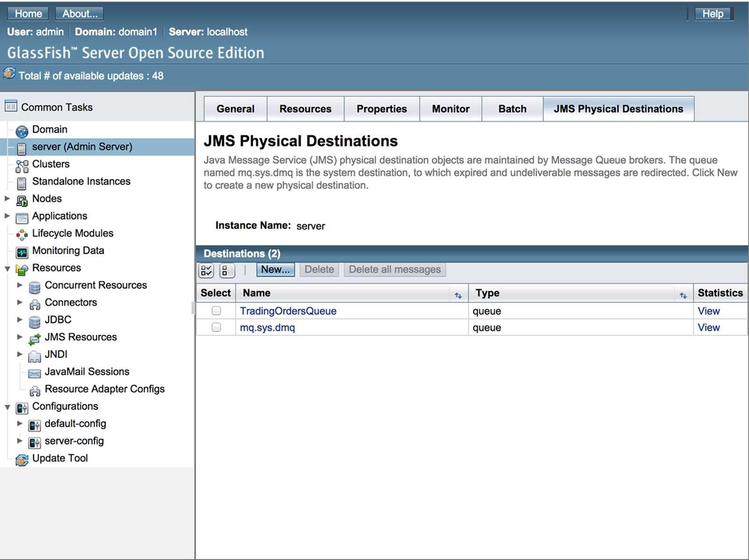Click the Domain globe icon
The width and height of the screenshot is (749, 560).
22,131
